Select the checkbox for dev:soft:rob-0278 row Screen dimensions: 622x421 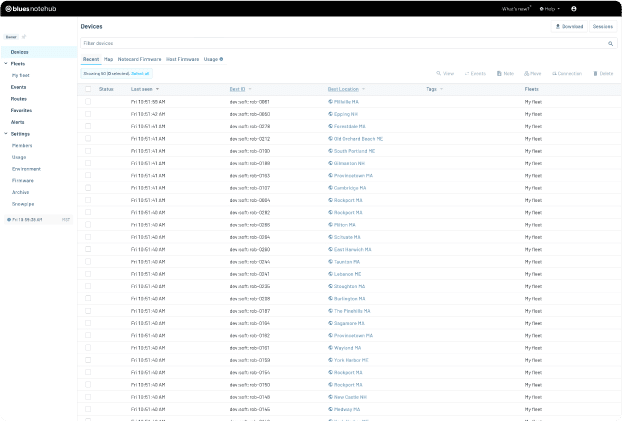(88, 126)
